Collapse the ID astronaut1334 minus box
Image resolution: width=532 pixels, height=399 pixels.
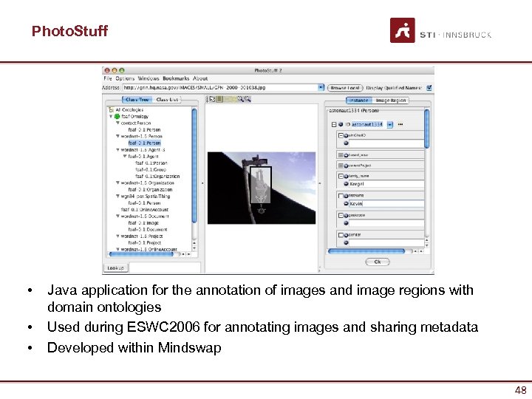tap(334, 125)
